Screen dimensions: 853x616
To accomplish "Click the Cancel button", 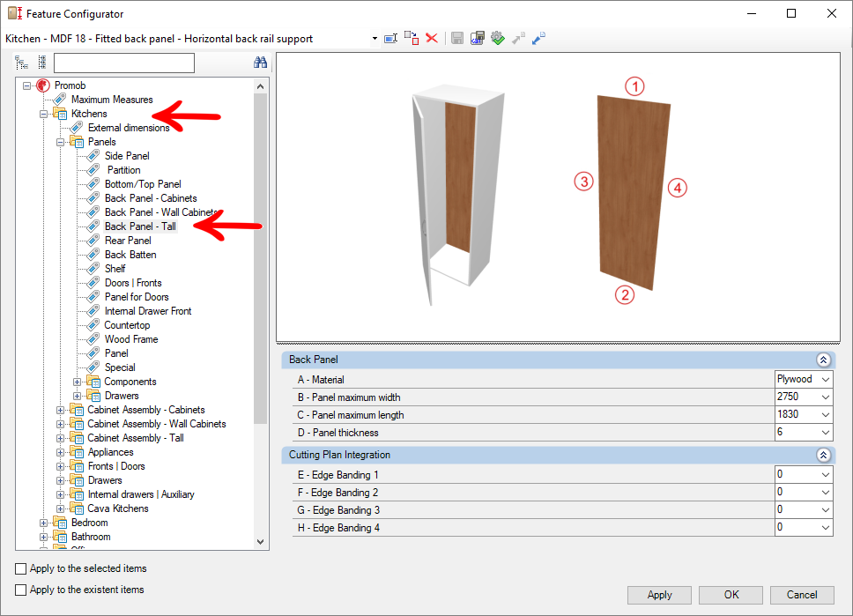I will click(x=802, y=595).
